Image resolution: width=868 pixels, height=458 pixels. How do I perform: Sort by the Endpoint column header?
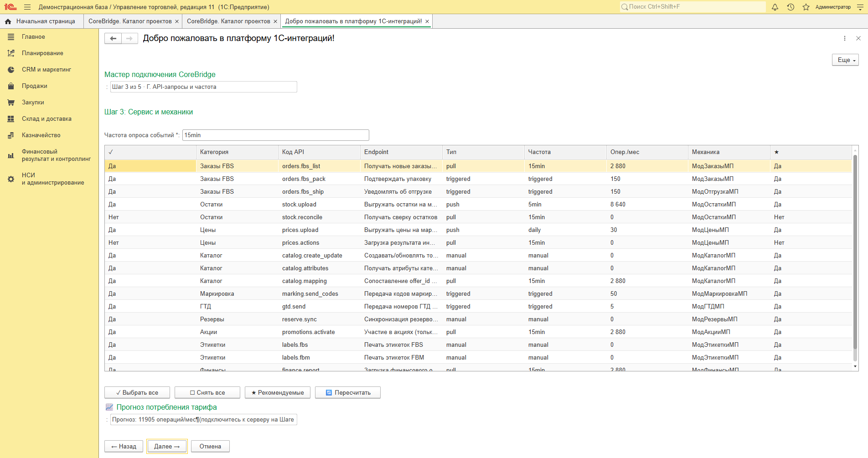[x=401, y=152]
